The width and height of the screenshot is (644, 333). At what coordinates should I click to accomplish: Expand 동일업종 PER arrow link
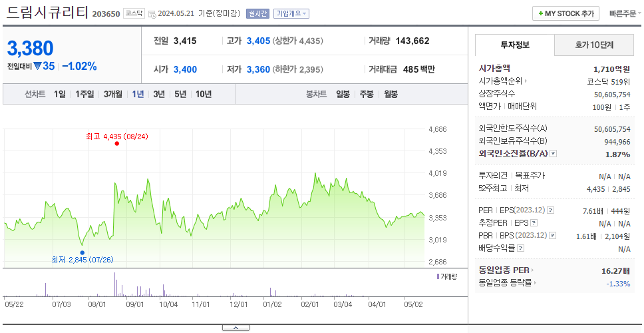tap(532, 270)
